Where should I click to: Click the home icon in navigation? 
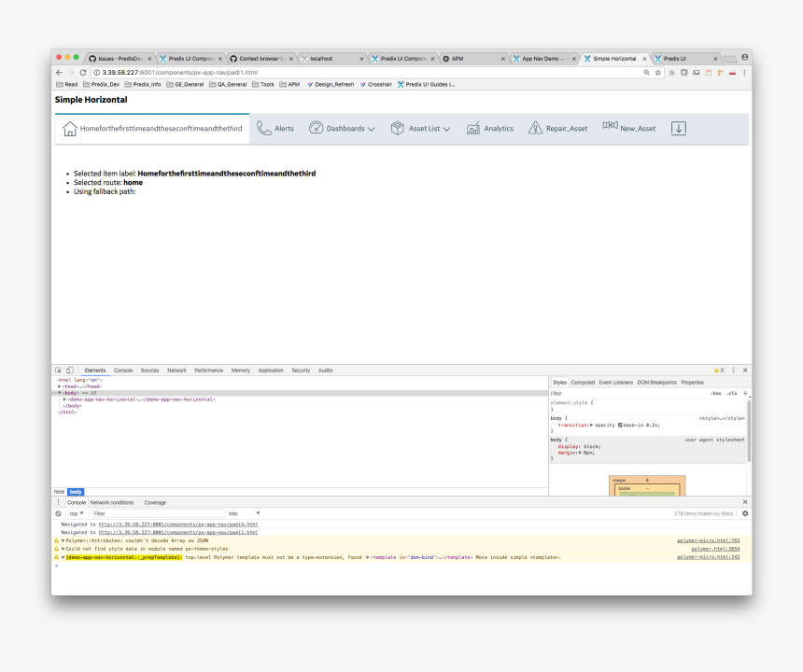coord(69,130)
